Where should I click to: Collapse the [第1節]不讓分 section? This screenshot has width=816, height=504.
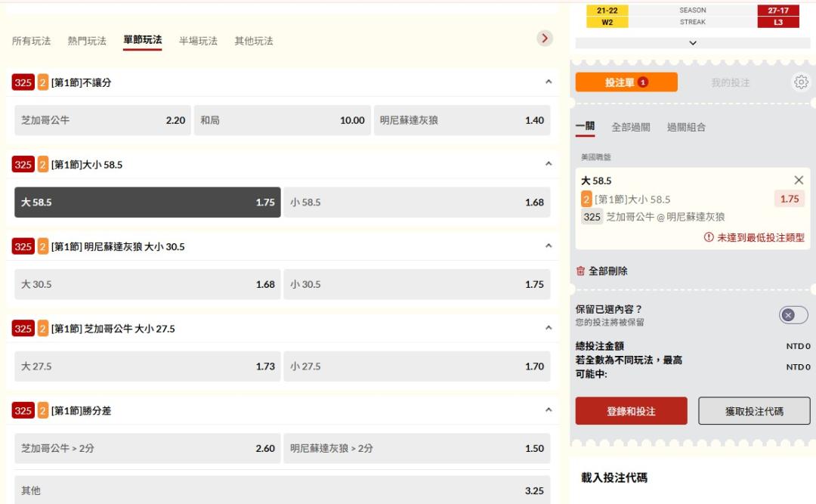click(549, 82)
